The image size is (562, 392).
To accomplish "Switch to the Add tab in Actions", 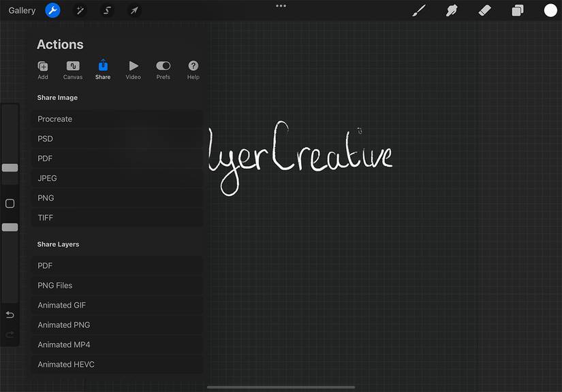I will click(42, 68).
